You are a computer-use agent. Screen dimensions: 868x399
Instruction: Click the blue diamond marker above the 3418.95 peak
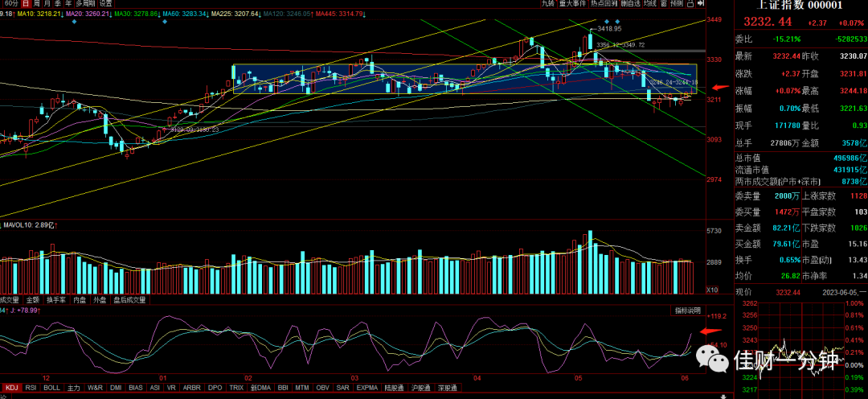tap(607, 21)
